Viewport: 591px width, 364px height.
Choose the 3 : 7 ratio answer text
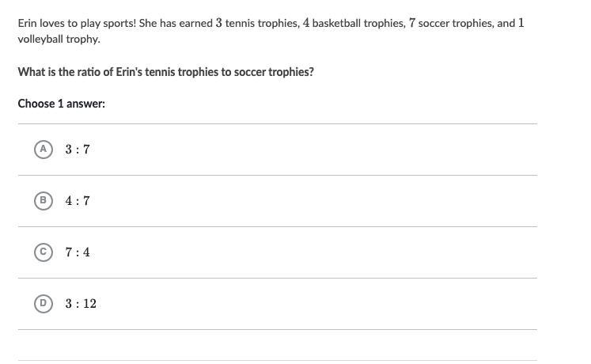tap(78, 150)
